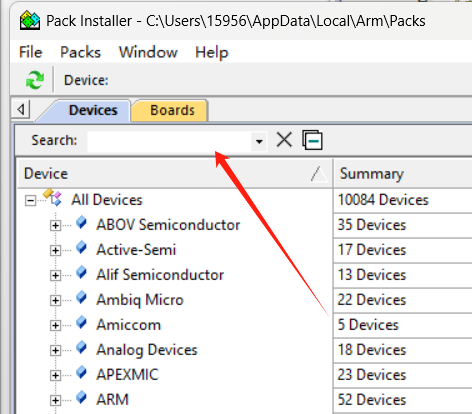
Task: Click the '35 Devices' summary cell
Action: (x=403, y=225)
